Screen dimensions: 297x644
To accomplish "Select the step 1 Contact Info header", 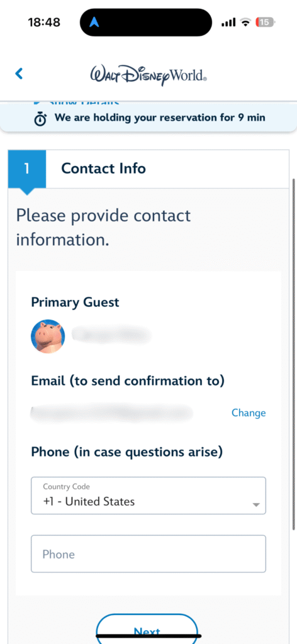I will 148,169.
